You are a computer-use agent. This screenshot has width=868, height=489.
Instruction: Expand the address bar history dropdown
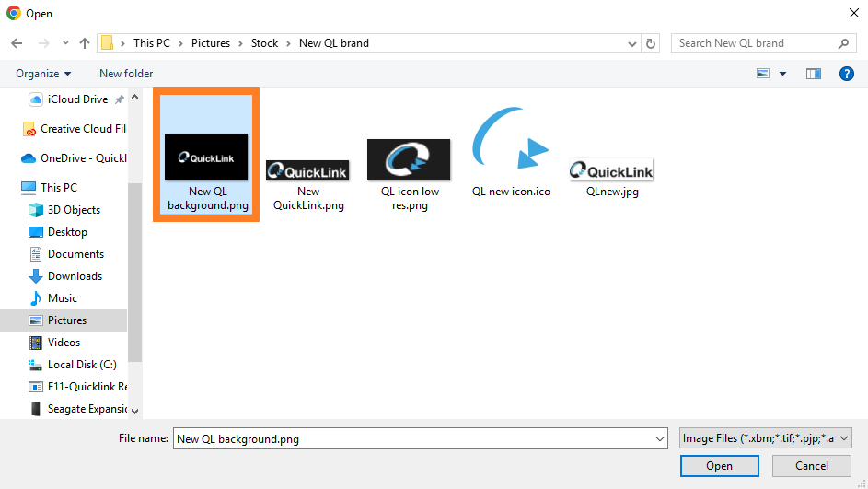point(631,44)
